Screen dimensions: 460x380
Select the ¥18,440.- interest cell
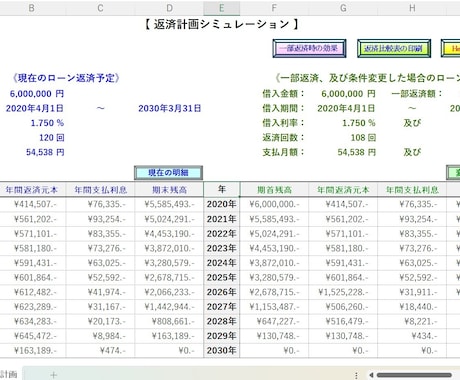coord(412,307)
